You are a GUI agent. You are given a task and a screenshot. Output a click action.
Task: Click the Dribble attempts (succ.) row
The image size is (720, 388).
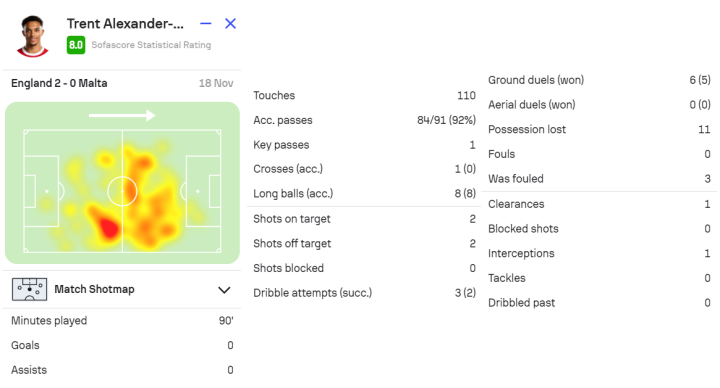pos(364,293)
